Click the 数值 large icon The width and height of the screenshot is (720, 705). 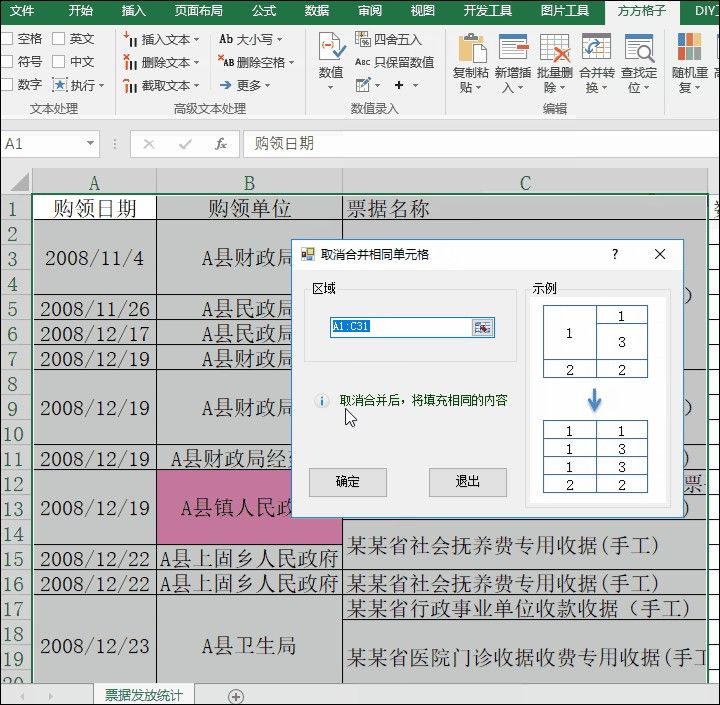click(x=331, y=46)
